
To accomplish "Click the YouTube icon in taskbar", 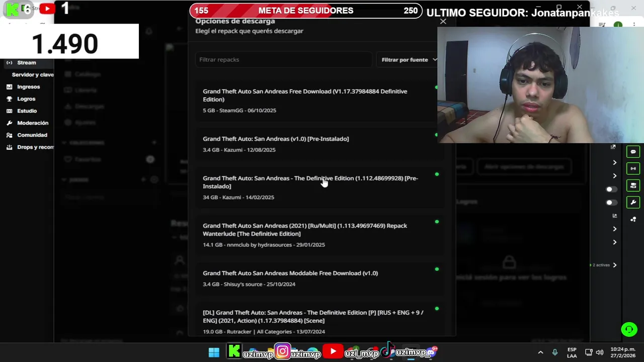I will click(x=333, y=351).
